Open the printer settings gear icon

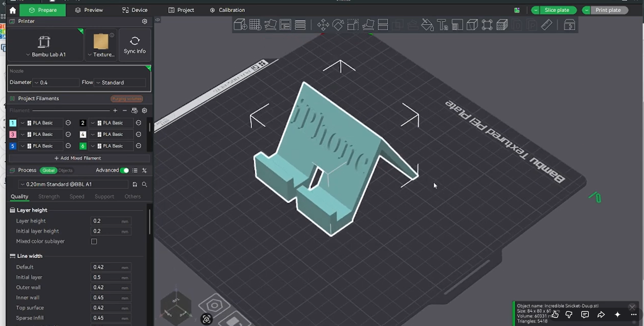pyautogui.click(x=145, y=21)
